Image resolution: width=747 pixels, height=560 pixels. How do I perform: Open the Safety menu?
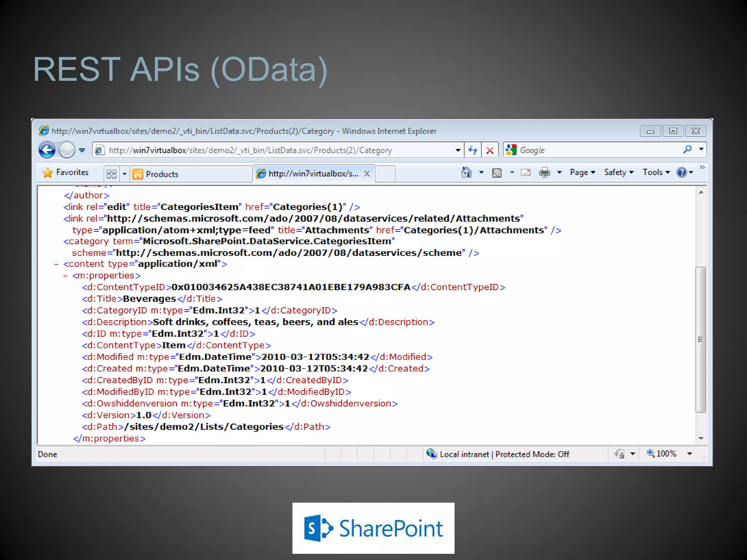click(x=619, y=172)
